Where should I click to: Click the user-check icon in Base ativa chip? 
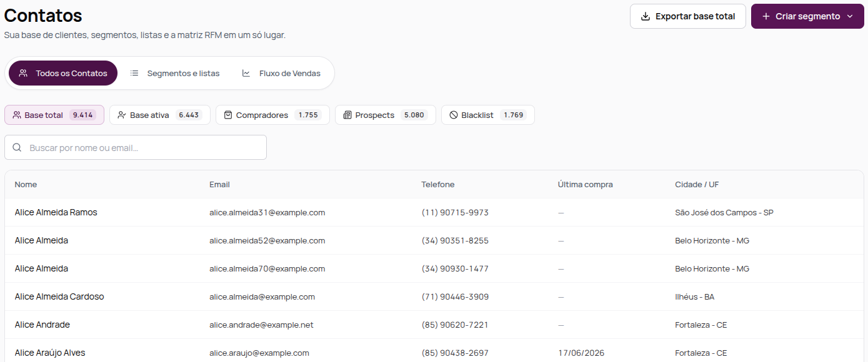click(122, 115)
